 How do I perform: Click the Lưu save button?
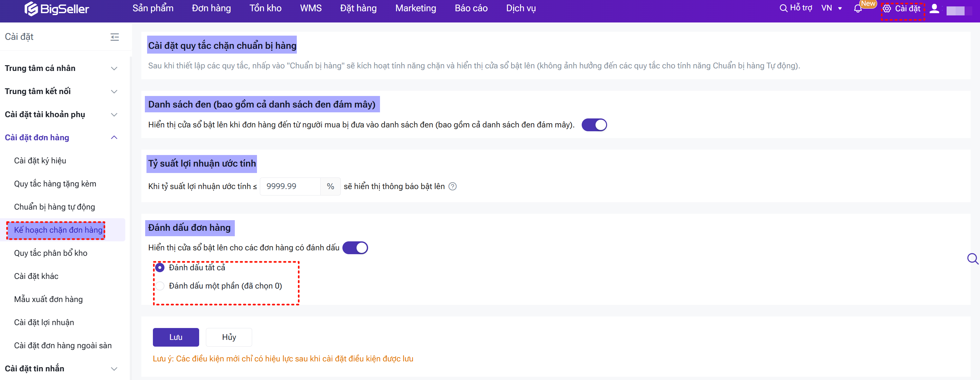click(x=176, y=337)
